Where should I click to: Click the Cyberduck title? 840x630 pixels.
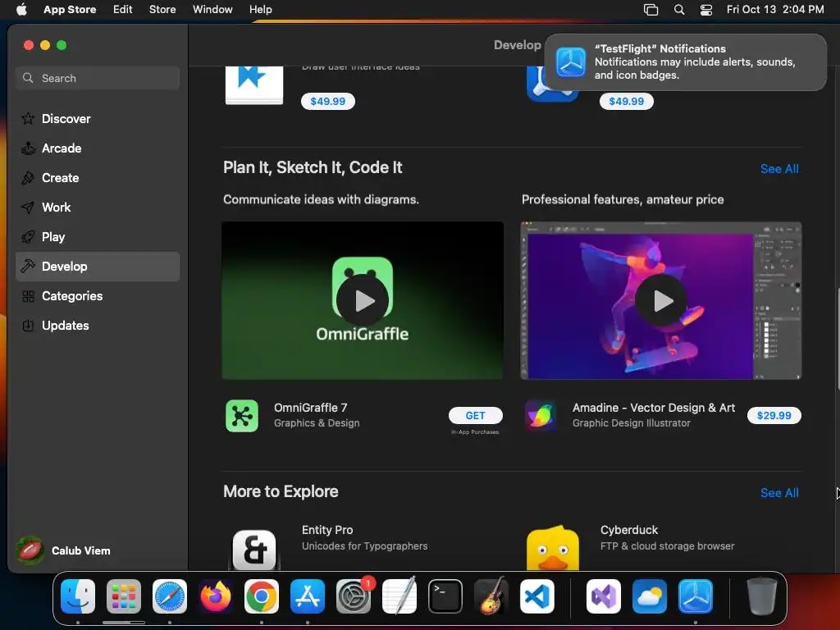(629, 530)
